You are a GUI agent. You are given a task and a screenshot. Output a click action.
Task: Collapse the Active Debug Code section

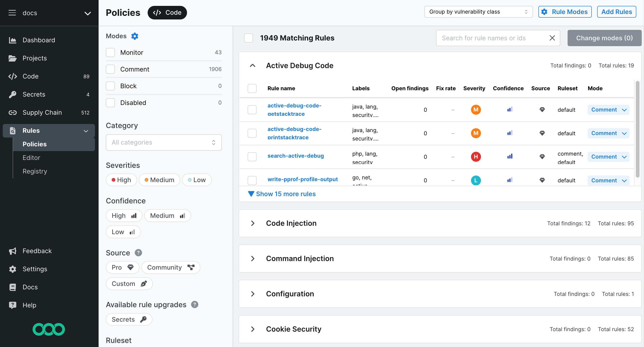(x=253, y=66)
